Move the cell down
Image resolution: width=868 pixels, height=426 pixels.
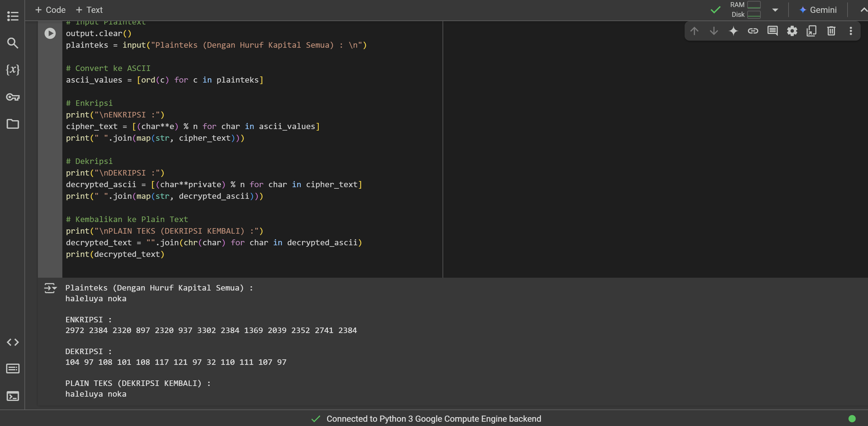tap(714, 31)
